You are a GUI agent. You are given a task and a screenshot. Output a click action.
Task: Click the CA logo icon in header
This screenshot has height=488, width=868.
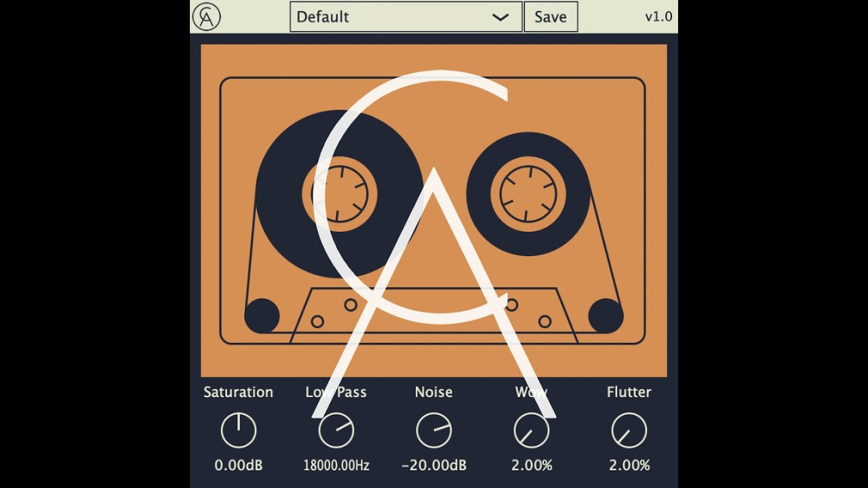tap(207, 16)
